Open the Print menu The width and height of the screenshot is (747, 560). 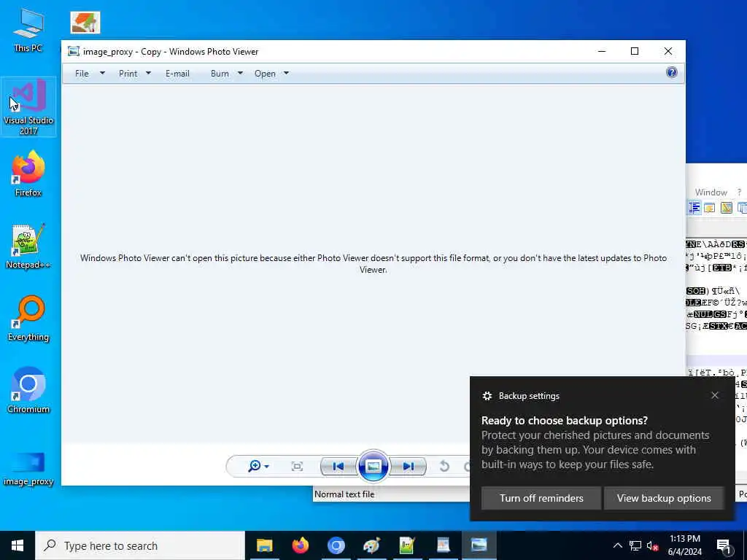tap(128, 74)
